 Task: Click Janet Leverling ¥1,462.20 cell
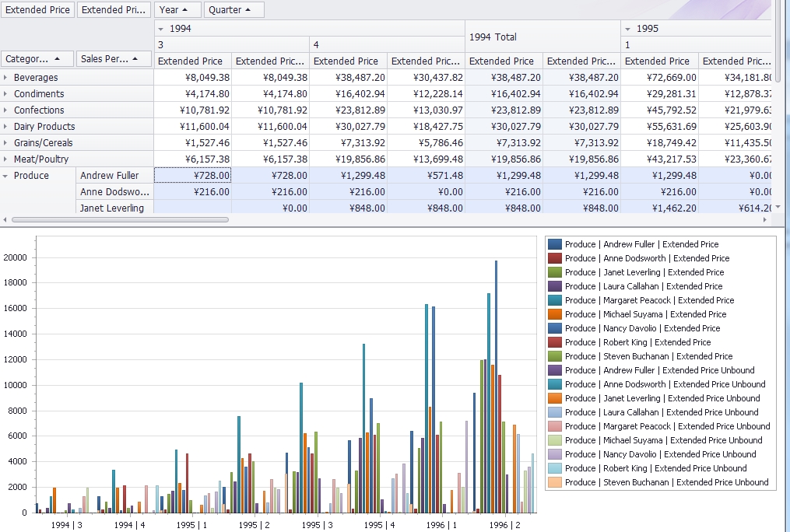click(659, 208)
